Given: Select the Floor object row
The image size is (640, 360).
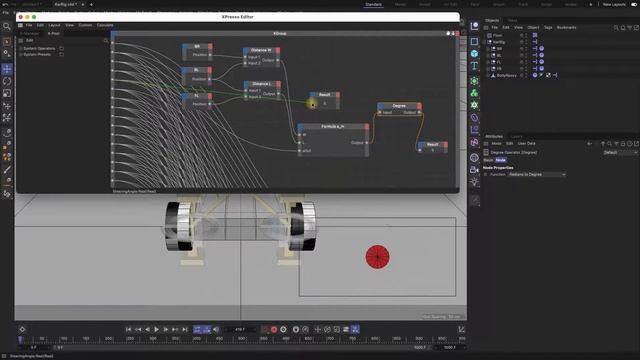Looking at the screenshot, I should 498,36.
